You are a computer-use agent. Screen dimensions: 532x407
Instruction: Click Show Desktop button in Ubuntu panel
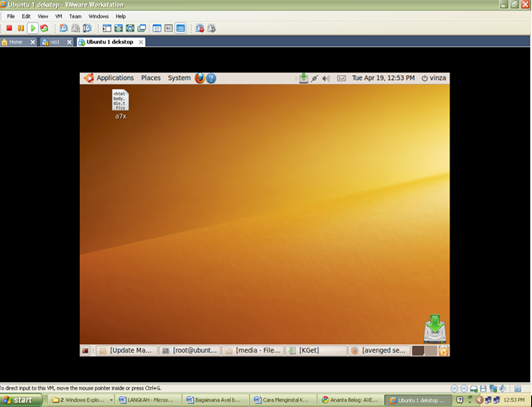[x=85, y=351]
